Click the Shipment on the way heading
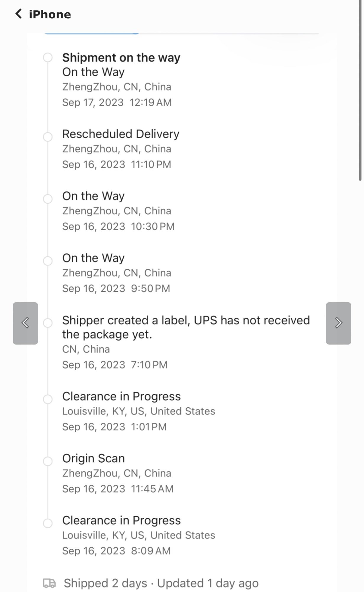 (121, 58)
